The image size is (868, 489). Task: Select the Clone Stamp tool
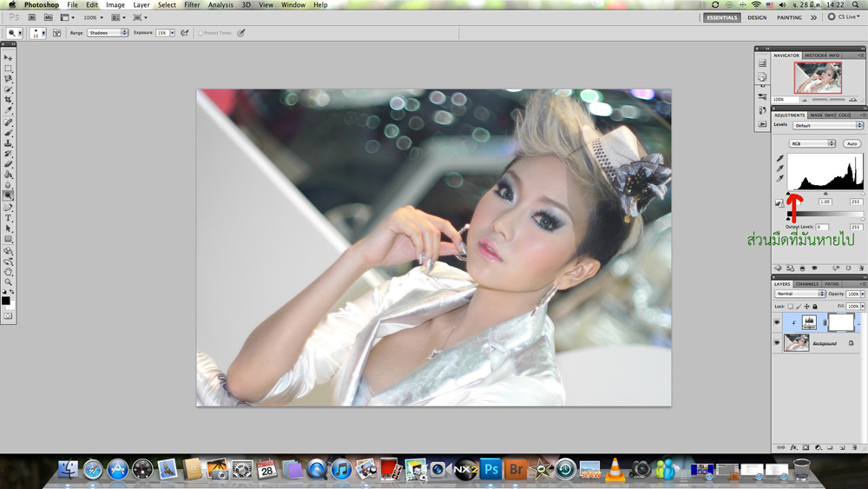(9, 143)
